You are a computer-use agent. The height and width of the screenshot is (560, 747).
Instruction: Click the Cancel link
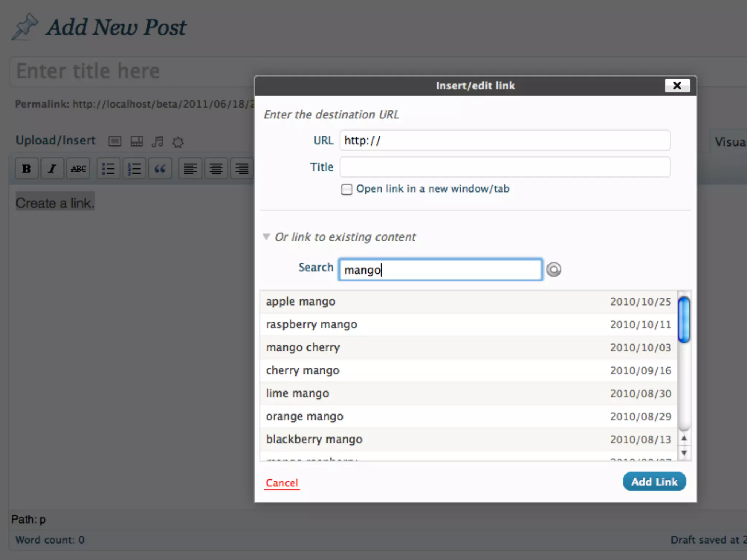[282, 483]
